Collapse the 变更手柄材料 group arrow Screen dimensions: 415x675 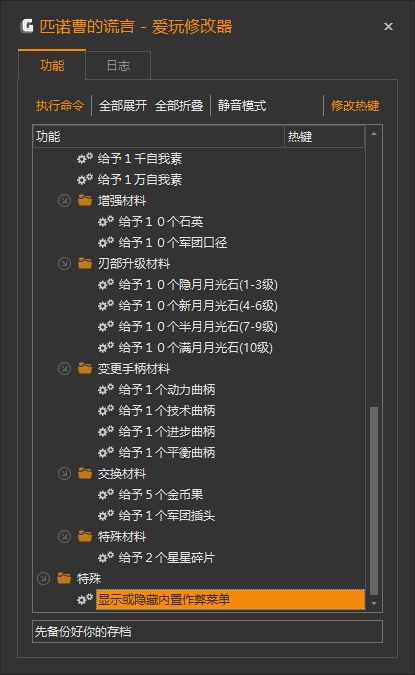pos(64,368)
